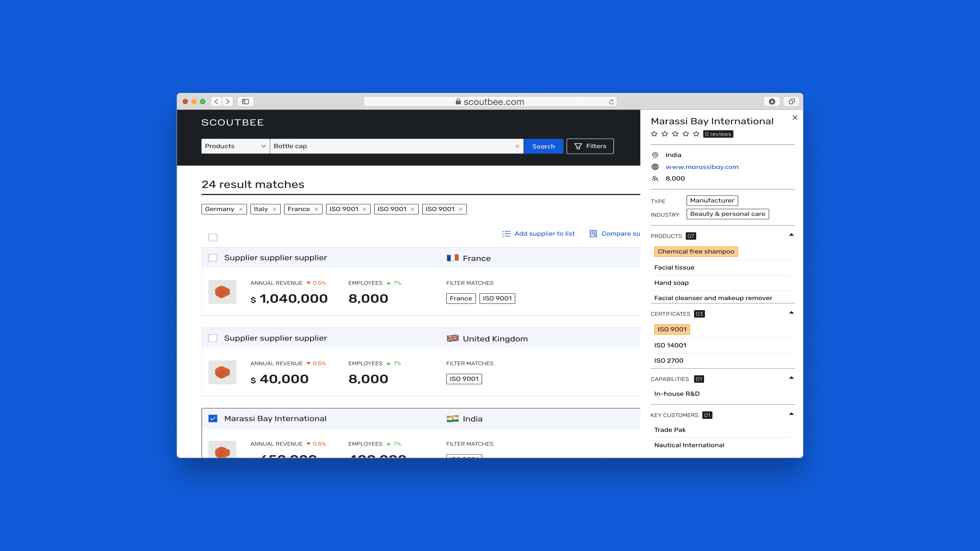This screenshot has width=980, height=551.
Task: Click the scoutbee.com address bar
Action: click(x=490, y=102)
